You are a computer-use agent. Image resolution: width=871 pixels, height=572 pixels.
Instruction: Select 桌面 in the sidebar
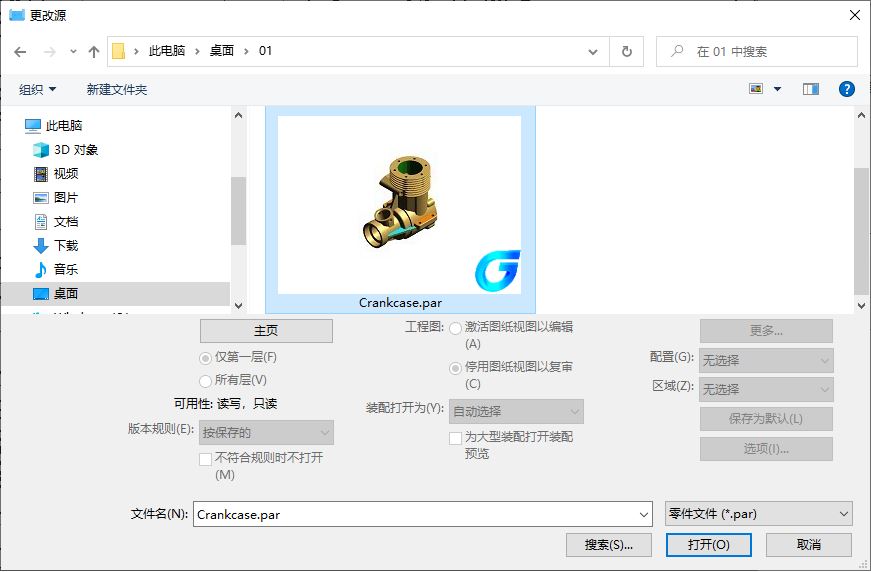click(x=116, y=294)
